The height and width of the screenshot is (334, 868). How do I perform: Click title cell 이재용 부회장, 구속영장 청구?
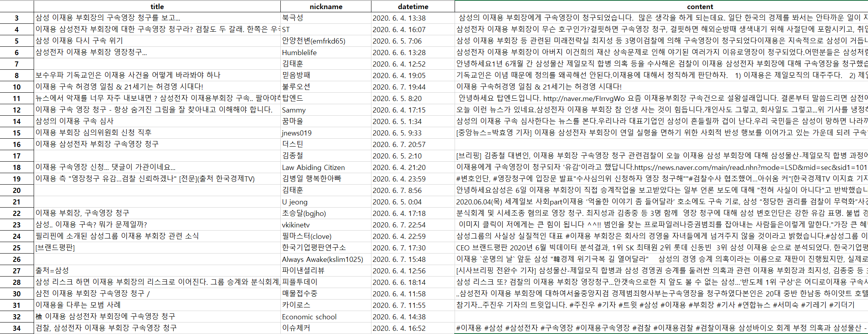click(x=157, y=213)
